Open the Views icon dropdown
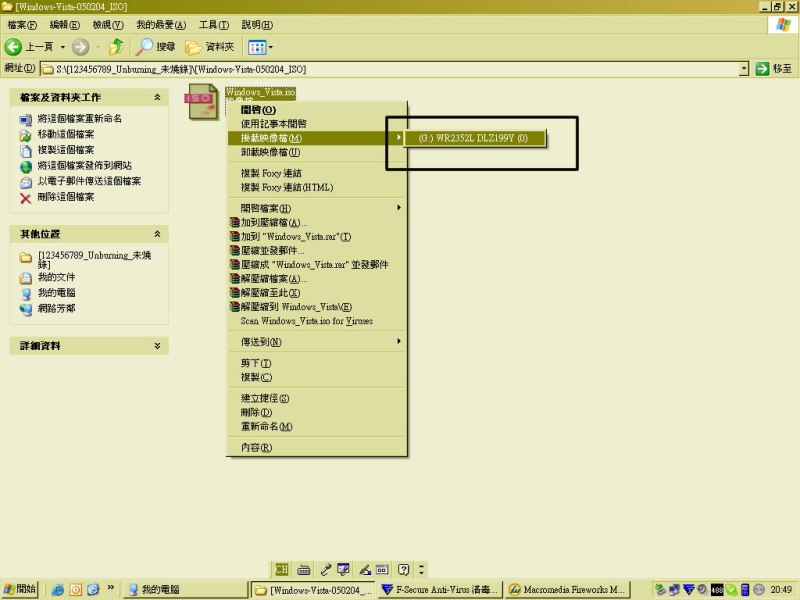800x600 pixels. point(260,47)
